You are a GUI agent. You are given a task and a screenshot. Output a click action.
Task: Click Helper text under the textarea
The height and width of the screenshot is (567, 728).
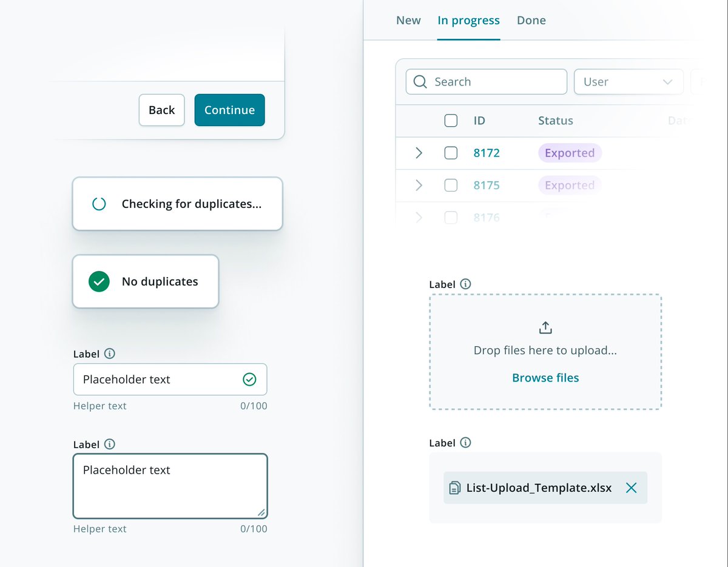tap(100, 529)
